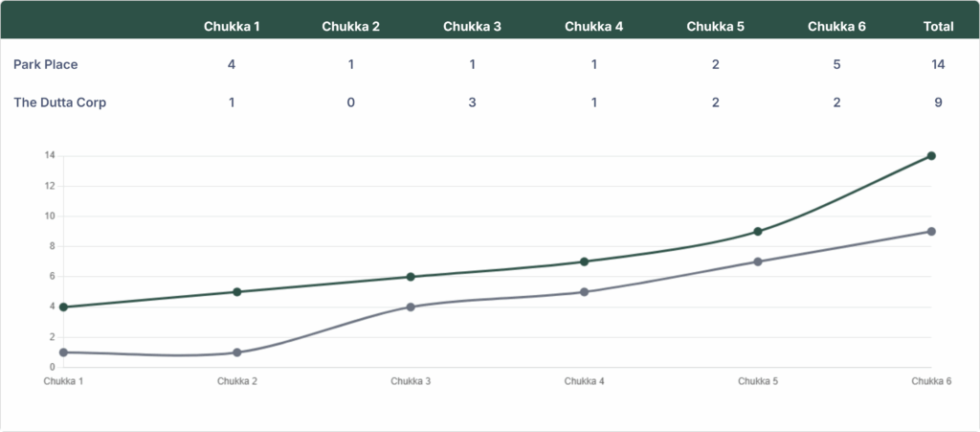Select the green Chukka 1 data point

click(x=63, y=307)
